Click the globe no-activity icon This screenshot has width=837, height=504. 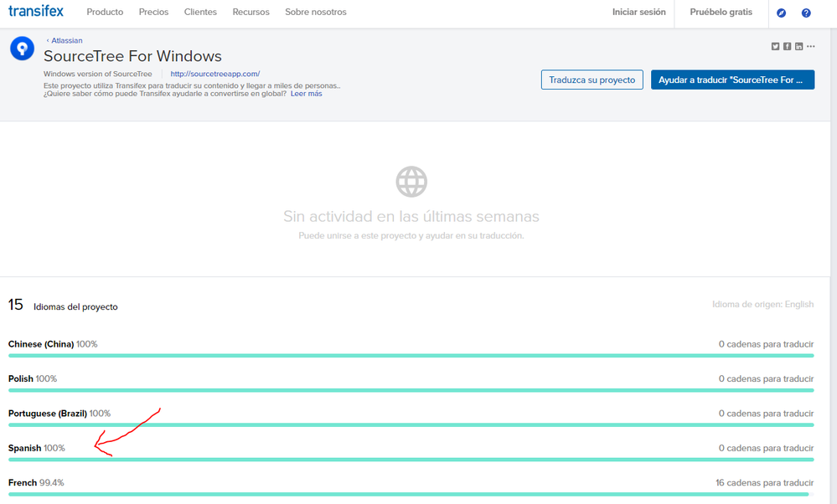tap(411, 182)
